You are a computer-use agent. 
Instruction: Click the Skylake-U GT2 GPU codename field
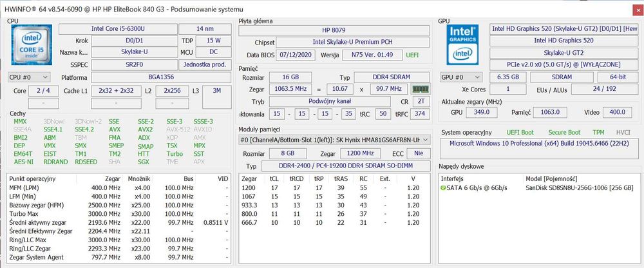click(x=564, y=53)
